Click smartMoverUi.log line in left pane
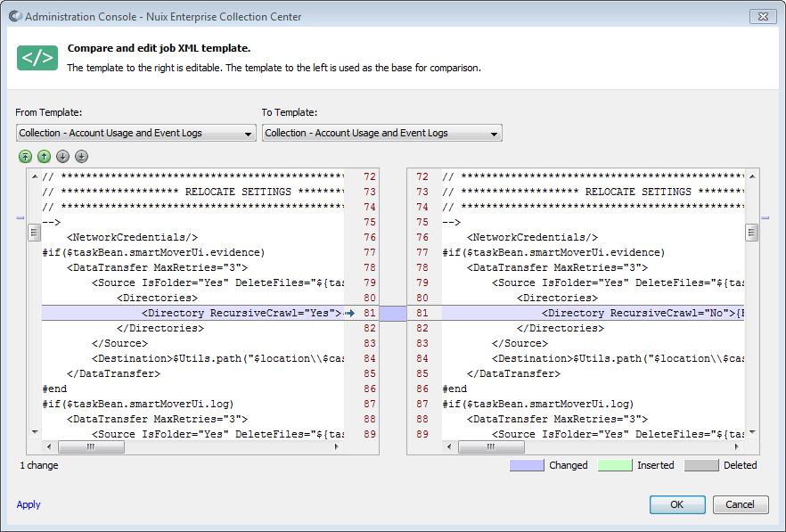Image resolution: width=786 pixels, height=532 pixels. click(138, 404)
